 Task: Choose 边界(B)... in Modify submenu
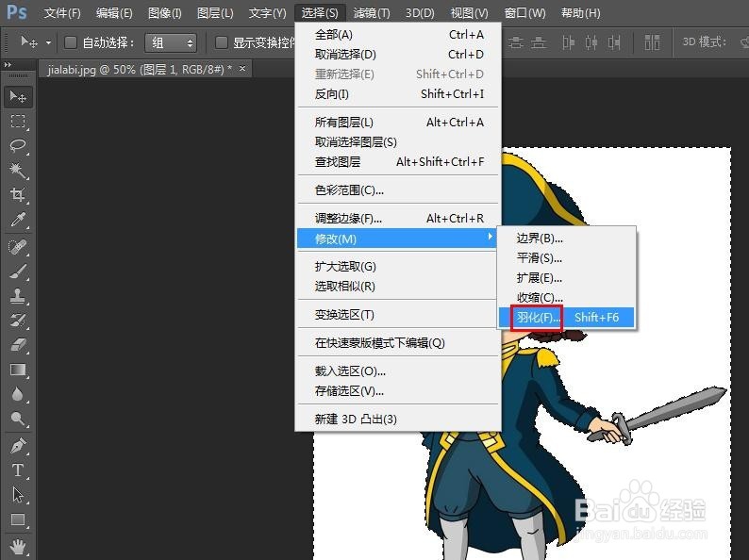[567, 238]
